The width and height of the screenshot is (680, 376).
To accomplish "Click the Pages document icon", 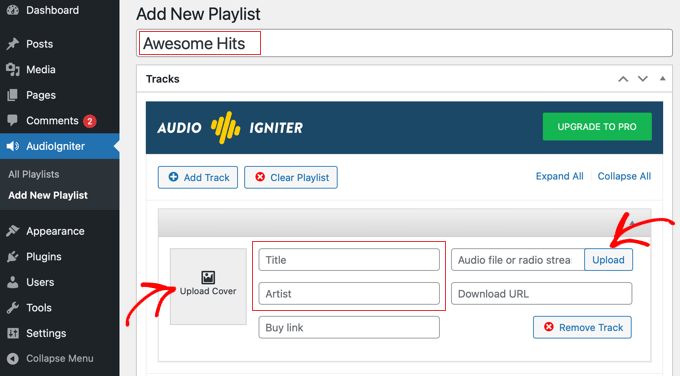I will tap(13, 95).
